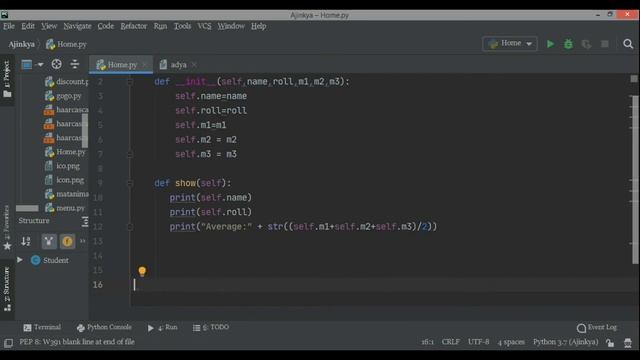Image resolution: width=640 pixels, height=360 pixels.
Task: Open File menu
Action: click(x=9, y=26)
